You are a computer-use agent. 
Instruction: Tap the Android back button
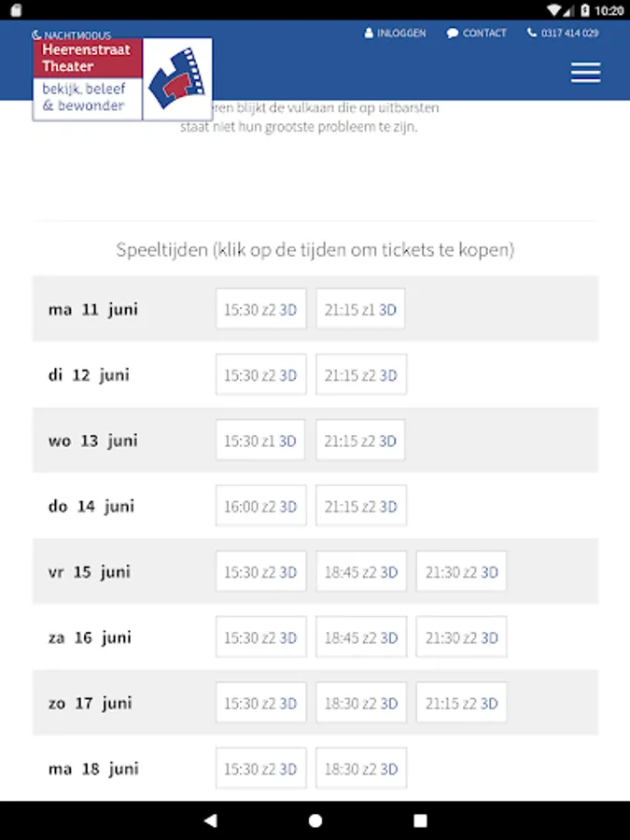[211, 820]
